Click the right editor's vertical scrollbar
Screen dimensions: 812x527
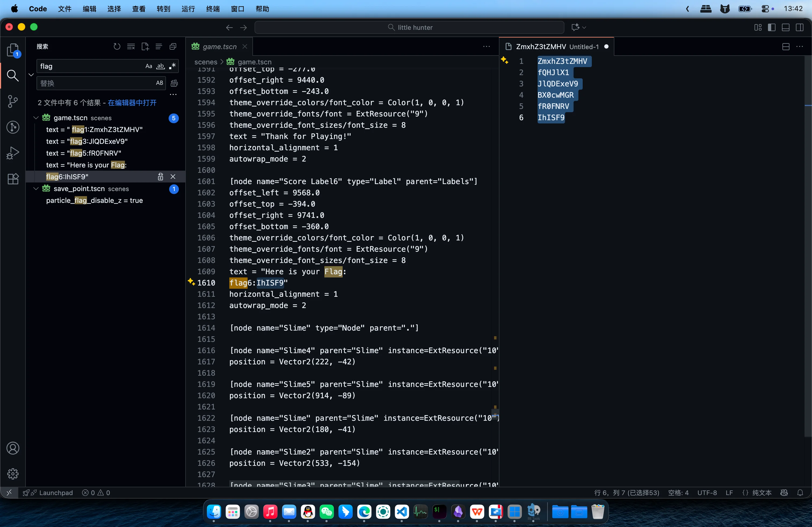tap(808, 246)
